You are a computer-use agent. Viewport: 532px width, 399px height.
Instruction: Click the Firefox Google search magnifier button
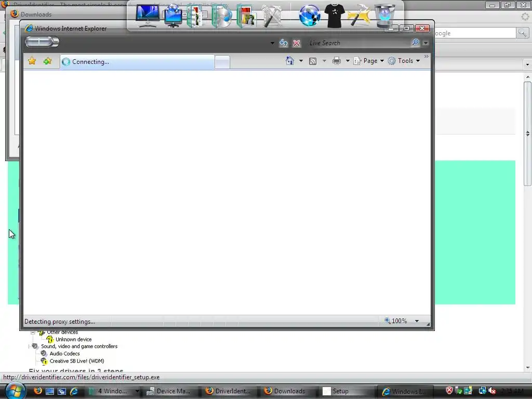(x=522, y=33)
